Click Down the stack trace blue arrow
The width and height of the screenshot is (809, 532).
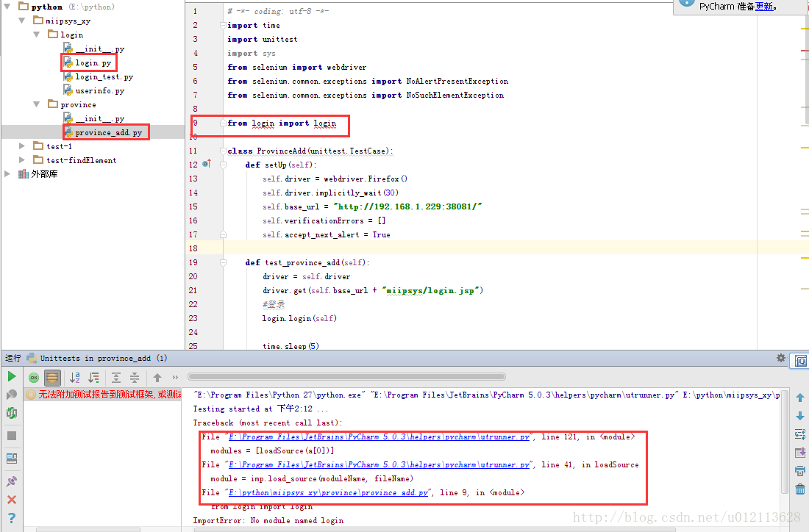point(799,415)
